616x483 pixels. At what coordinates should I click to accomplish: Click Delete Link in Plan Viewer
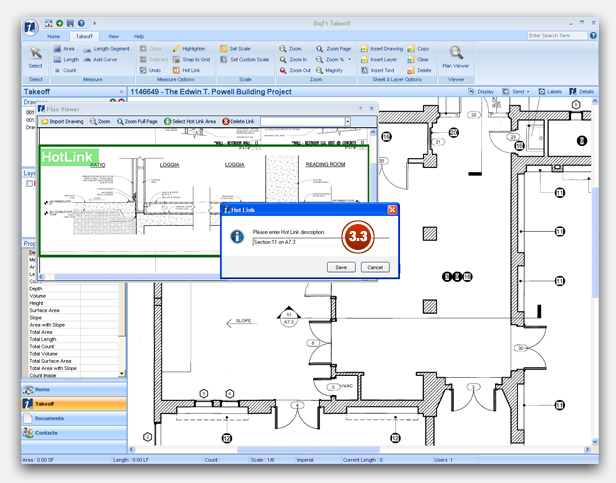tap(238, 121)
